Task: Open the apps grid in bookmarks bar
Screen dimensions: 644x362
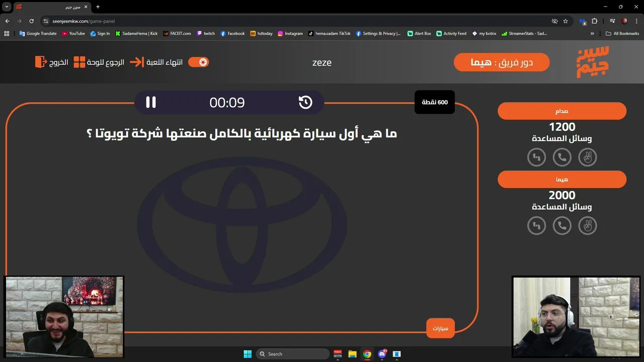Action: coord(7,34)
